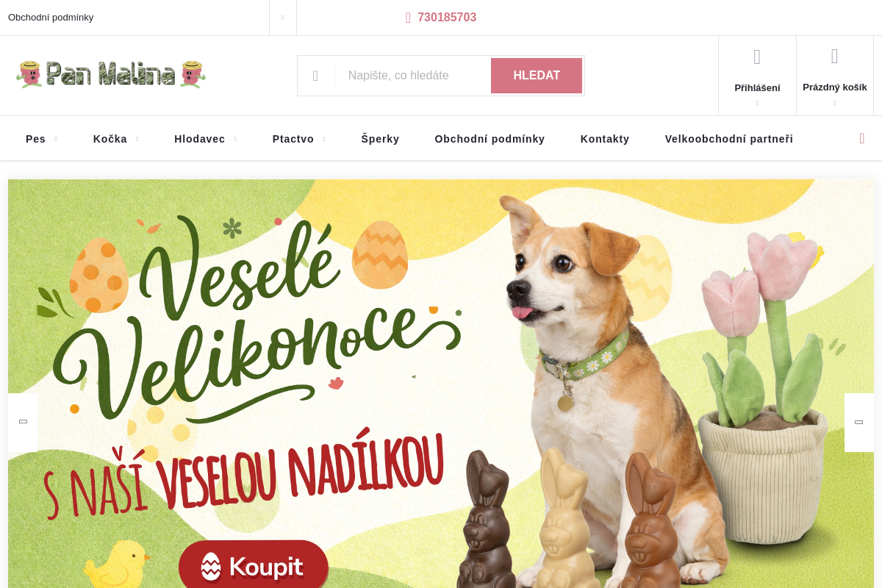Expand the Kočka category submenu arrow
The width and height of the screenshot is (882, 588).
click(x=137, y=139)
